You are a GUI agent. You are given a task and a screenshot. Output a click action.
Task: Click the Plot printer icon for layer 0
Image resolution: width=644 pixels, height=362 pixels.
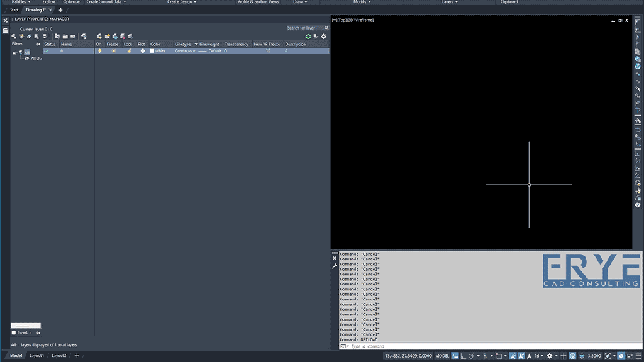tap(142, 51)
